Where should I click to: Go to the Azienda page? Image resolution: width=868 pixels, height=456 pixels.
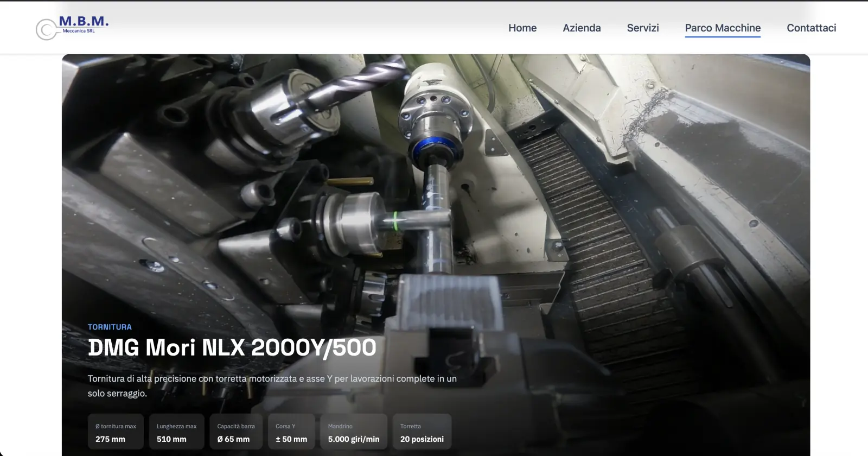[x=582, y=28]
